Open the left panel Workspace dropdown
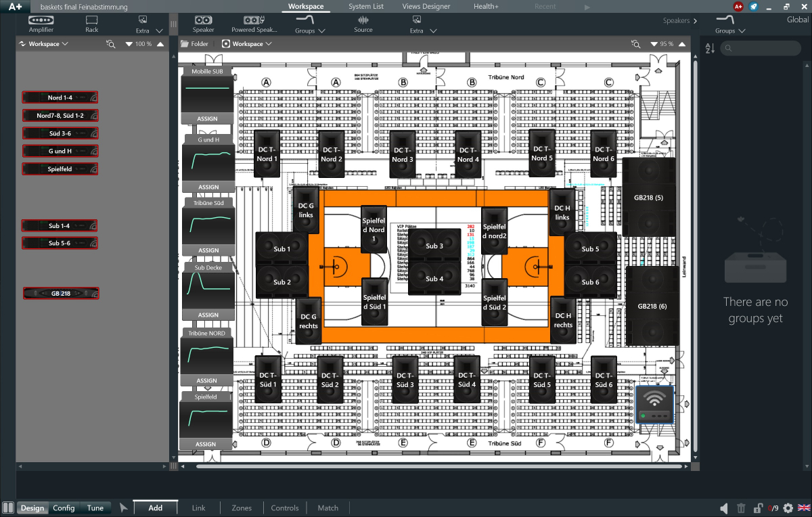The image size is (812, 517). 44,44
